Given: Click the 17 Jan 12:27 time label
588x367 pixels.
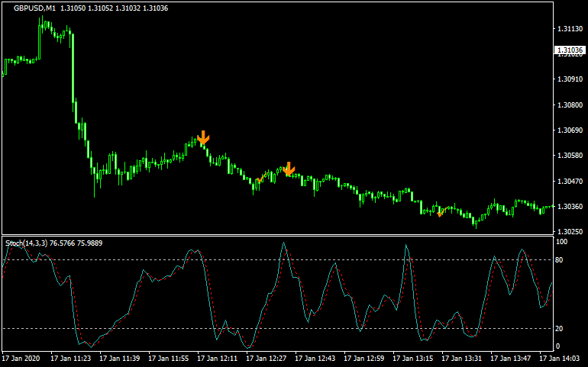Looking at the screenshot, I should coord(267,359).
